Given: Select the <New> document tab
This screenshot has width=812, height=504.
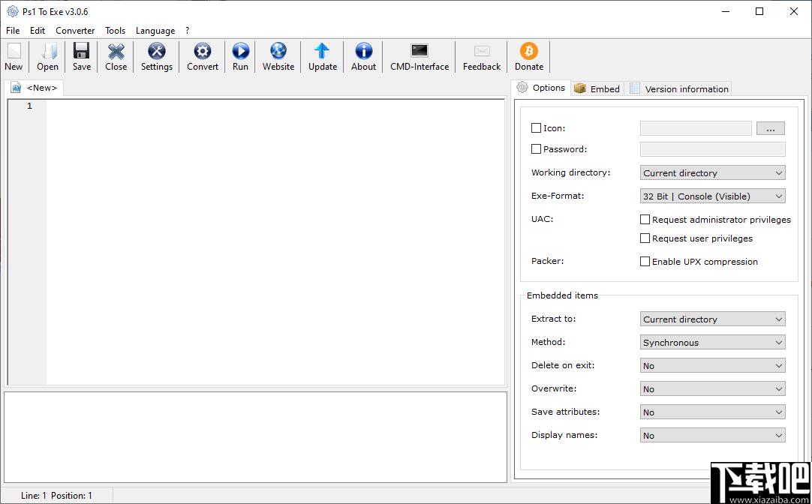Looking at the screenshot, I should pos(35,88).
